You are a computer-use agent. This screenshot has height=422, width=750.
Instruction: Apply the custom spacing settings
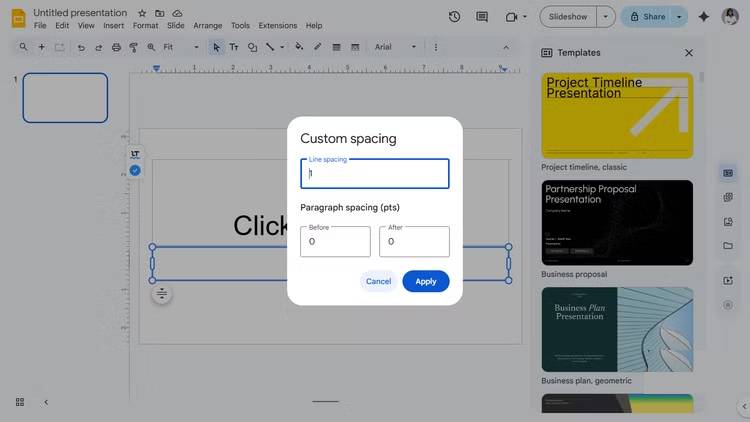[x=426, y=281]
